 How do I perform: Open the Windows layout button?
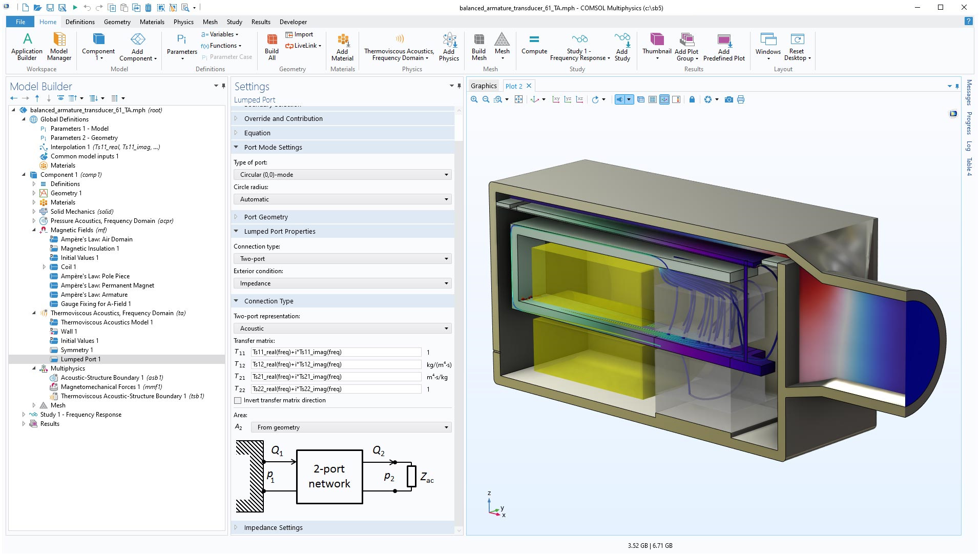click(x=768, y=47)
